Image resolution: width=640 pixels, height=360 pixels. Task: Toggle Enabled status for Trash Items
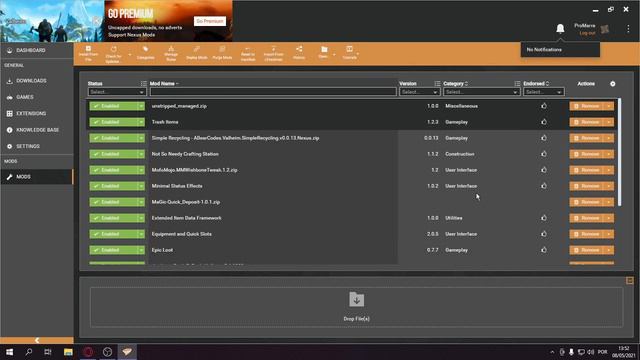tap(113, 122)
